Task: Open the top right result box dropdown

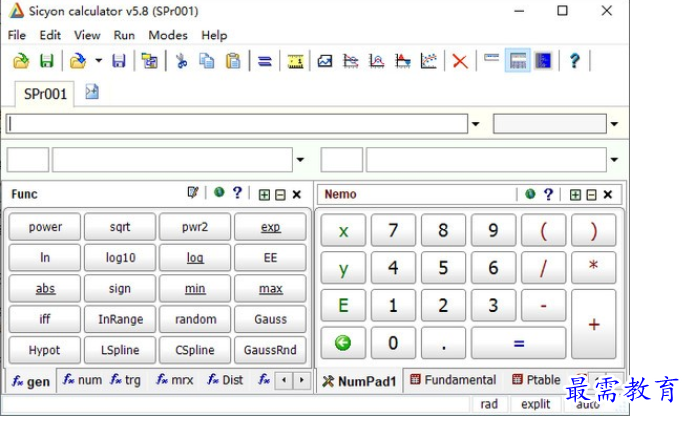Action: (x=614, y=124)
